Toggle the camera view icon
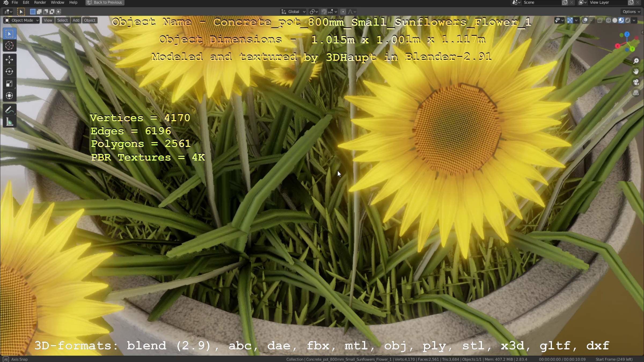This screenshot has height=362, width=644. point(636,82)
